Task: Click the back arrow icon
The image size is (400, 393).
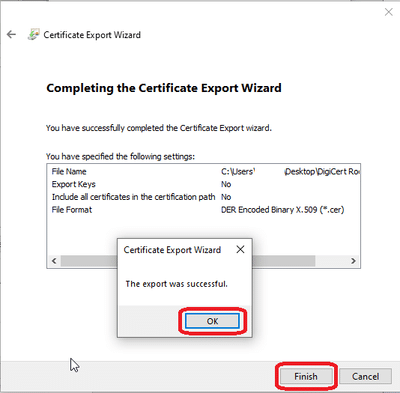Action: [x=11, y=34]
